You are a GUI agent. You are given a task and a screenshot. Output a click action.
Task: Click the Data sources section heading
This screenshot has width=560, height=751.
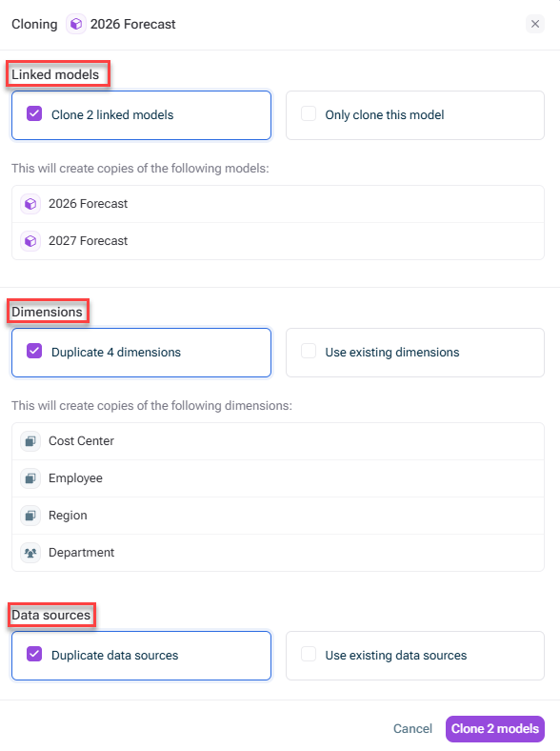click(51, 616)
